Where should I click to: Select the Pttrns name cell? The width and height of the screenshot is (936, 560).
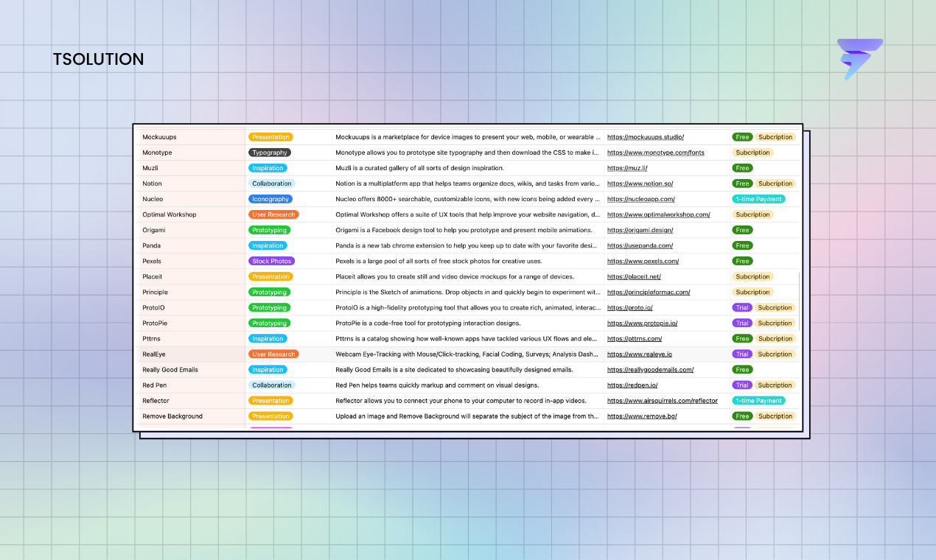click(192, 338)
